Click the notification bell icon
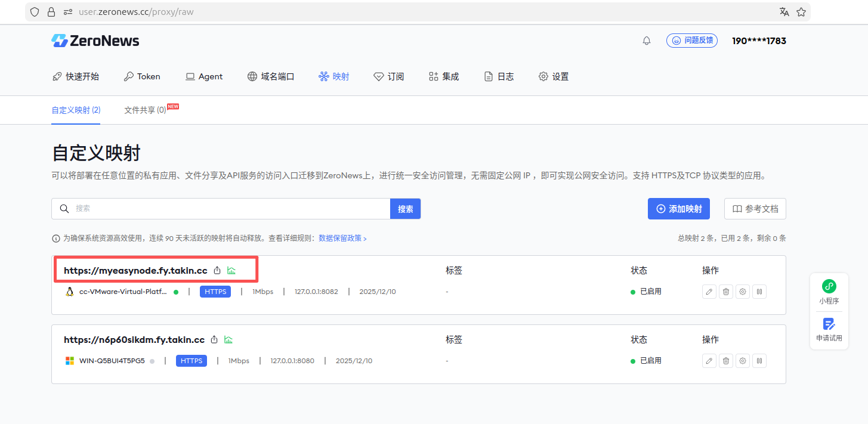 click(647, 41)
